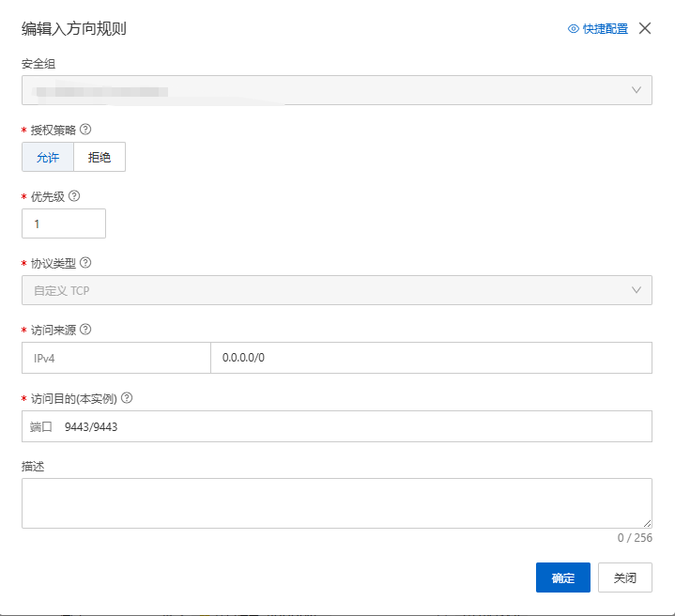Click the help icon next to 协议类型
This screenshot has width=675, height=616.
click(85, 263)
